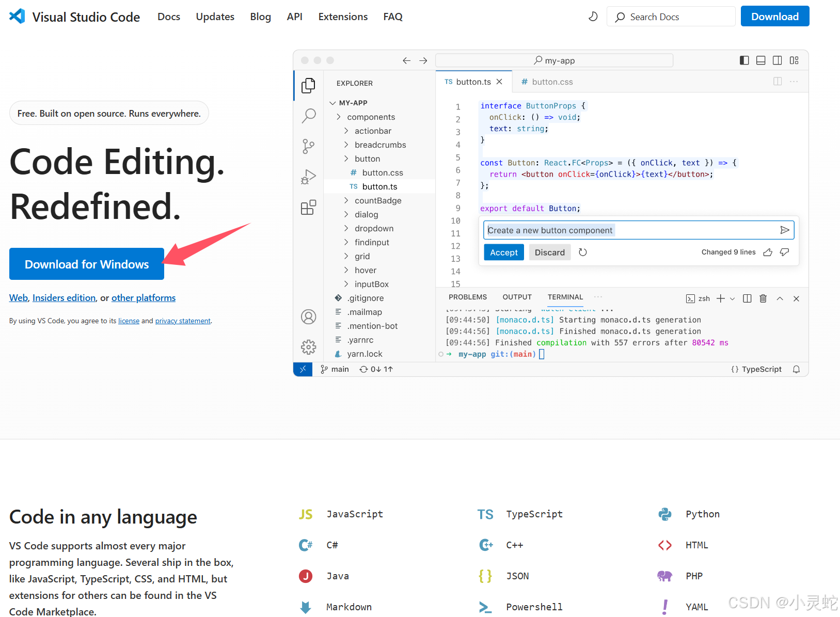Send the inline chat prompt arrow
840x617 pixels.
[x=785, y=230]
